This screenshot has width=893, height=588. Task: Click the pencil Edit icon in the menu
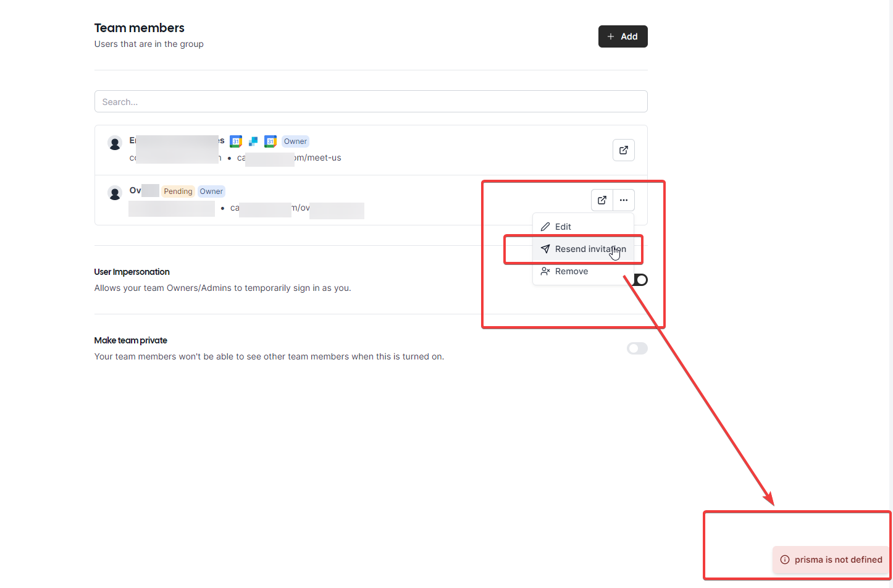tap(546, 226)
